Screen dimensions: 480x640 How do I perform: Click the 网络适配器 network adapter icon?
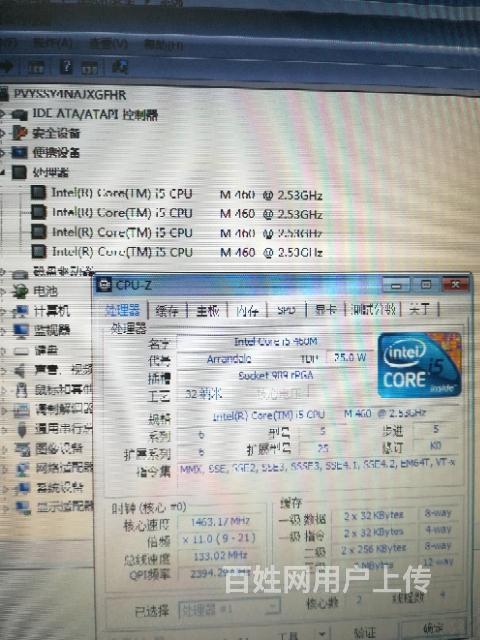click(23, 469)
